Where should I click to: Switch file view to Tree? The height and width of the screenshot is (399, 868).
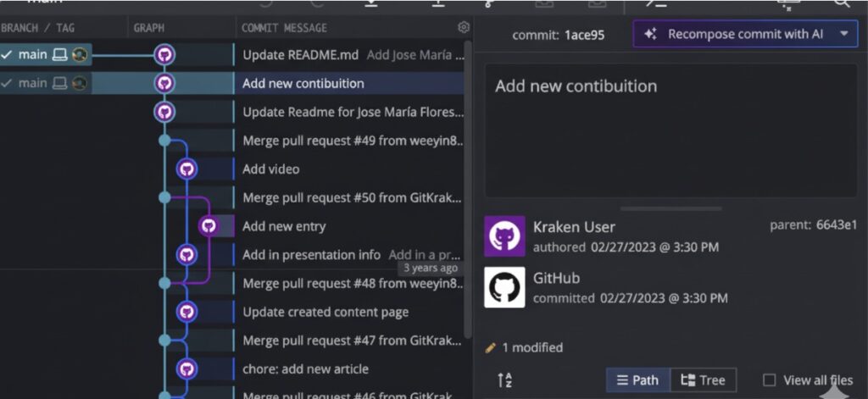tap(703, 380)
